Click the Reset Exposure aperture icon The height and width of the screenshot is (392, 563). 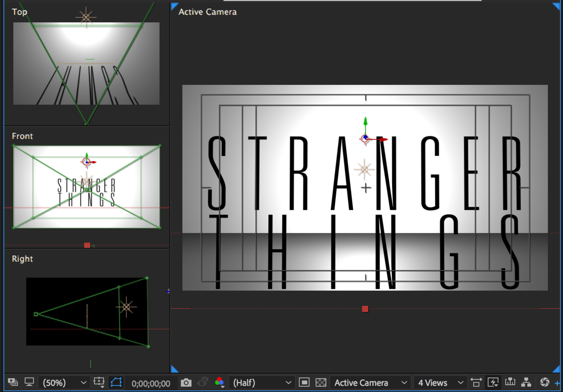[545, 382]
